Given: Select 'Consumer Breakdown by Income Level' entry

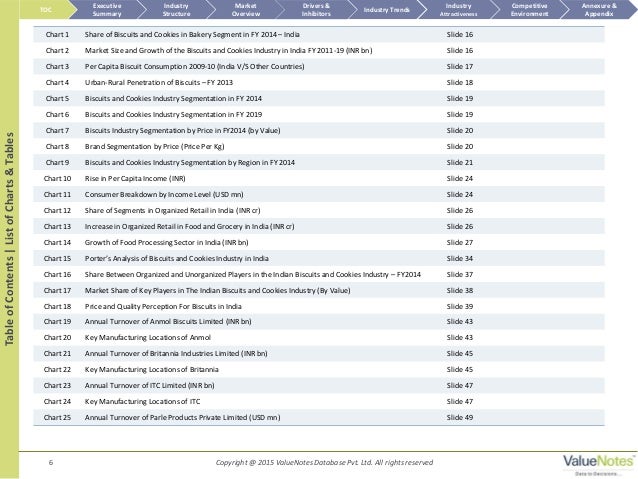Looking at the screenshot, I should [164, 195].
